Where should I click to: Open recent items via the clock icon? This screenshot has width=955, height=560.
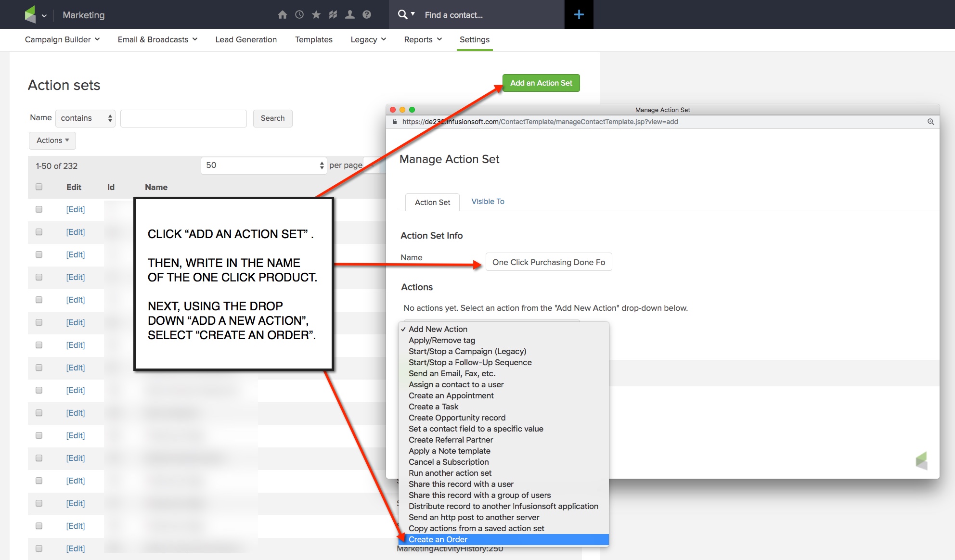pos(299,14)
